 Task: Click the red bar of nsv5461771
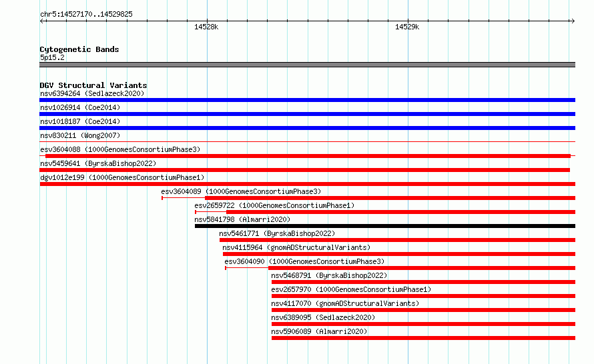pyautogui.click(x=397, y=240)
